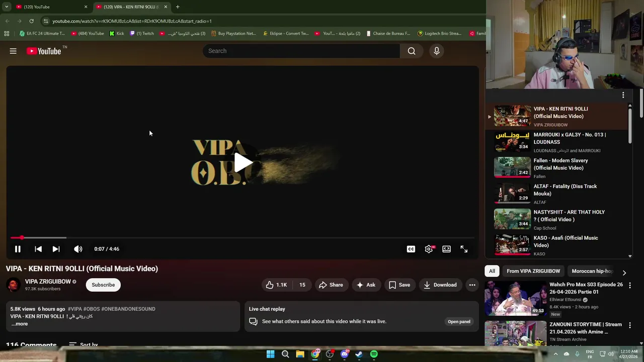Mute the player volume speaker icon
Screen dimensions: 644x362
click(78, 249)
